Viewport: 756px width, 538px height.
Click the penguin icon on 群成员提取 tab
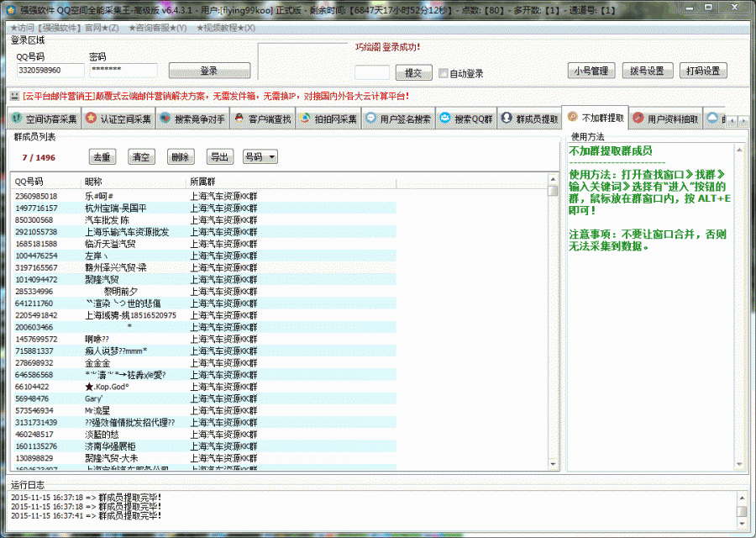507,118
